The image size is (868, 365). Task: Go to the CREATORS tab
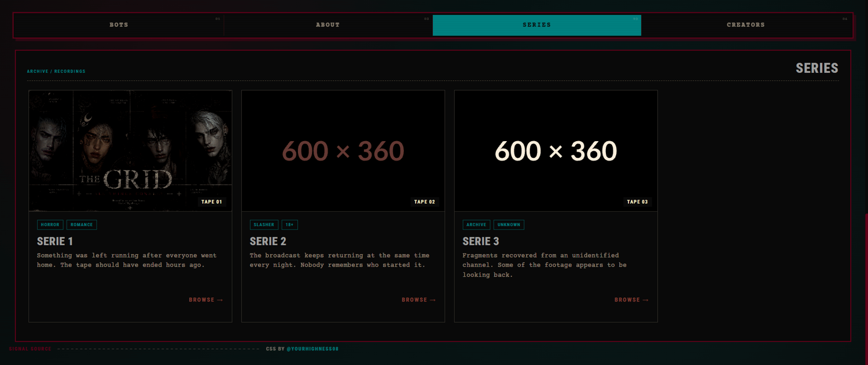tap(746, 25)
